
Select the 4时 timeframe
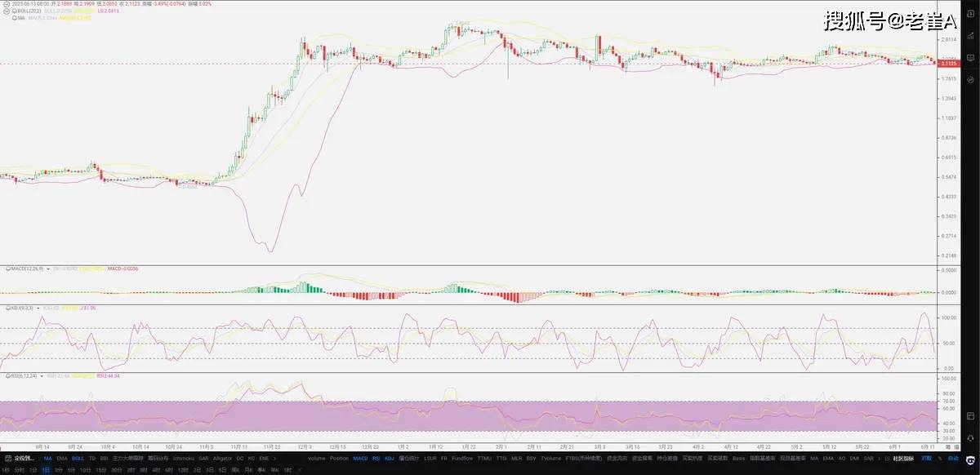156,469
